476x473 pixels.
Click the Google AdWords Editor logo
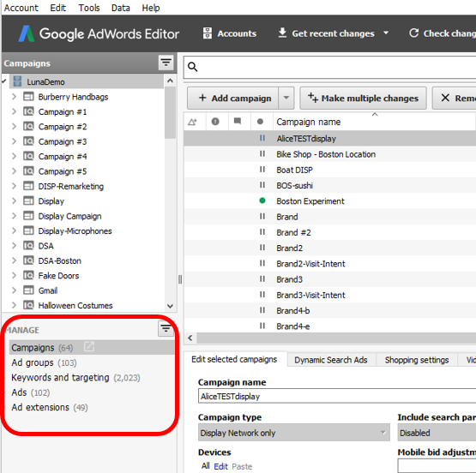[x=99, y=33]
